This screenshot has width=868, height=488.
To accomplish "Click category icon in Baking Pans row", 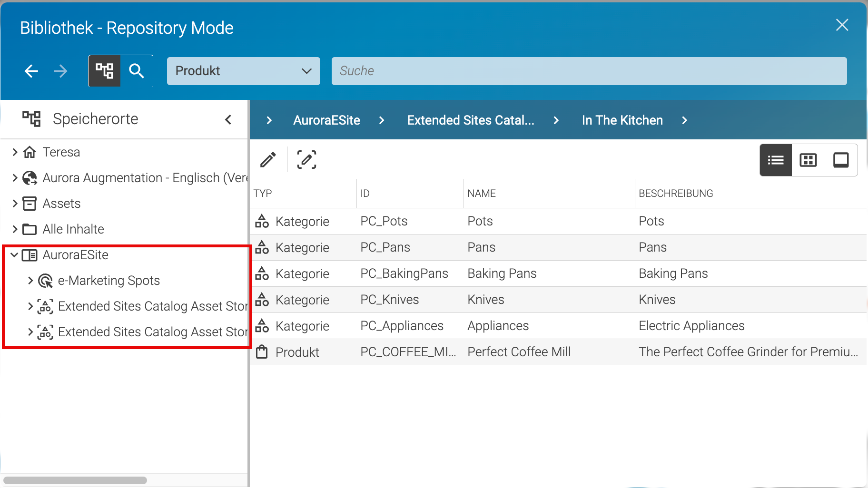I will [x=262, y=273].
